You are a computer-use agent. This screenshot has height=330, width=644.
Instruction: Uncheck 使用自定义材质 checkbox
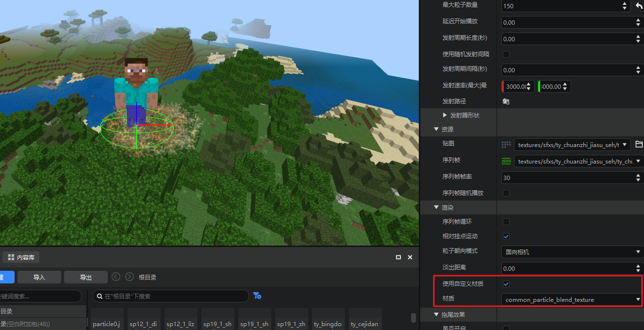506,283
